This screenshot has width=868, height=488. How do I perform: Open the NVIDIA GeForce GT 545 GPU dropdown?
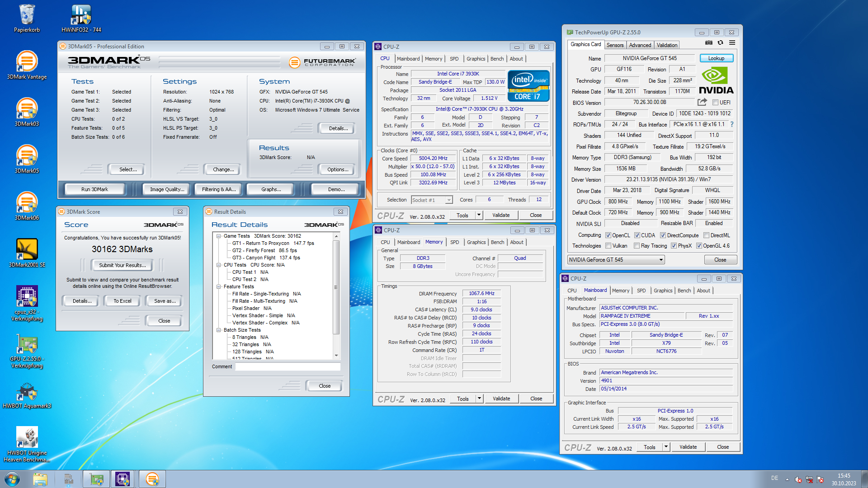pyautogui.click(x=616, y=260)
